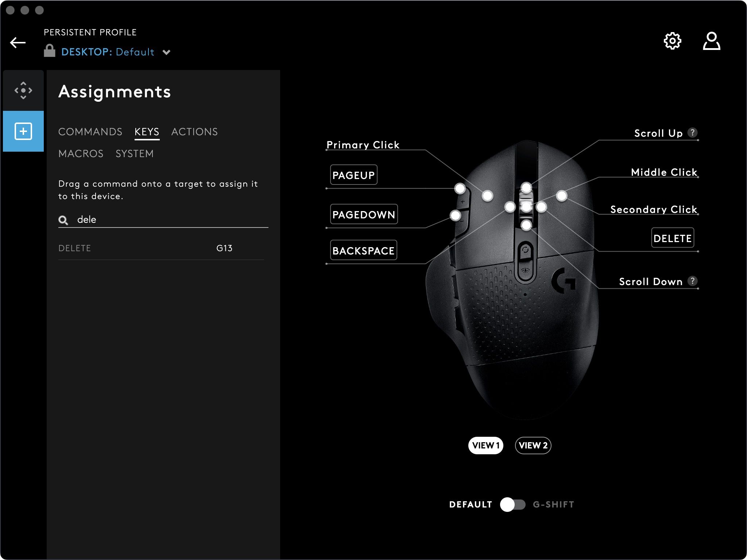The width and height of the screenshot is (747, 560).
Task: Switch to VIEW 1 of mouse
Action: (x=485, y=446)
